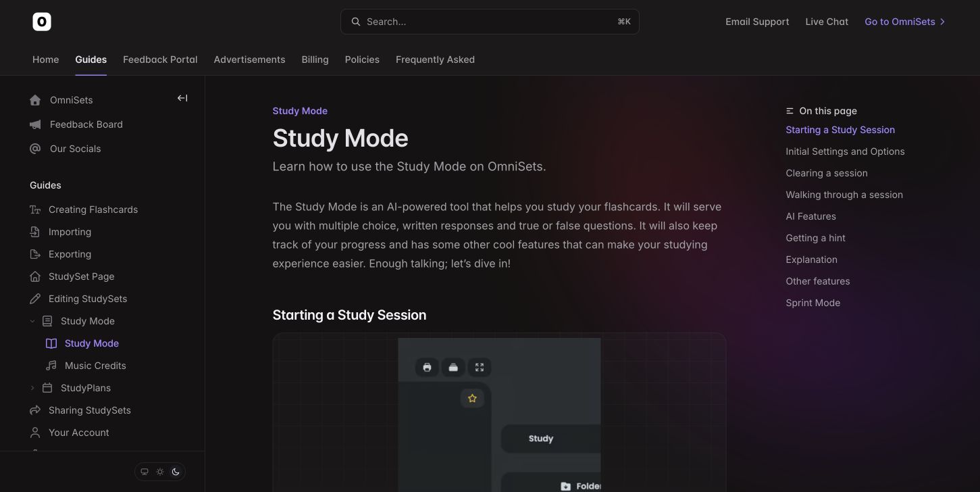The image size is (980, 492).
Task: Click the StudySet Page house icon
Action: coord(35,276)
